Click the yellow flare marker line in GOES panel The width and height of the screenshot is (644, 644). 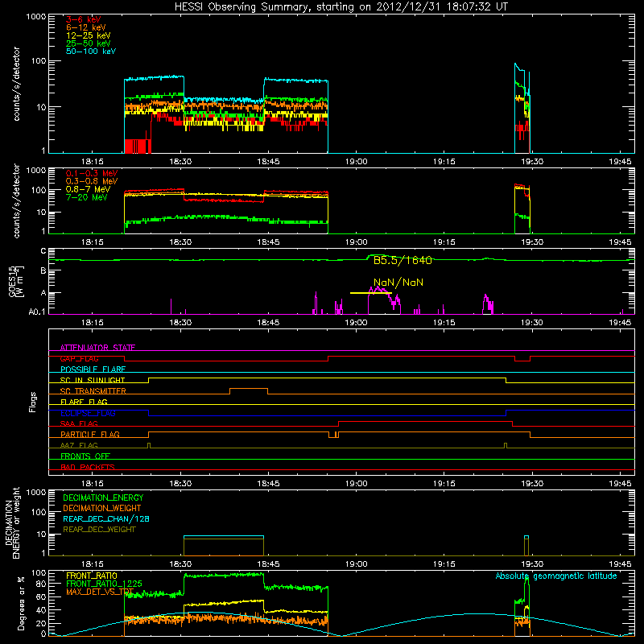click(370, 293)
